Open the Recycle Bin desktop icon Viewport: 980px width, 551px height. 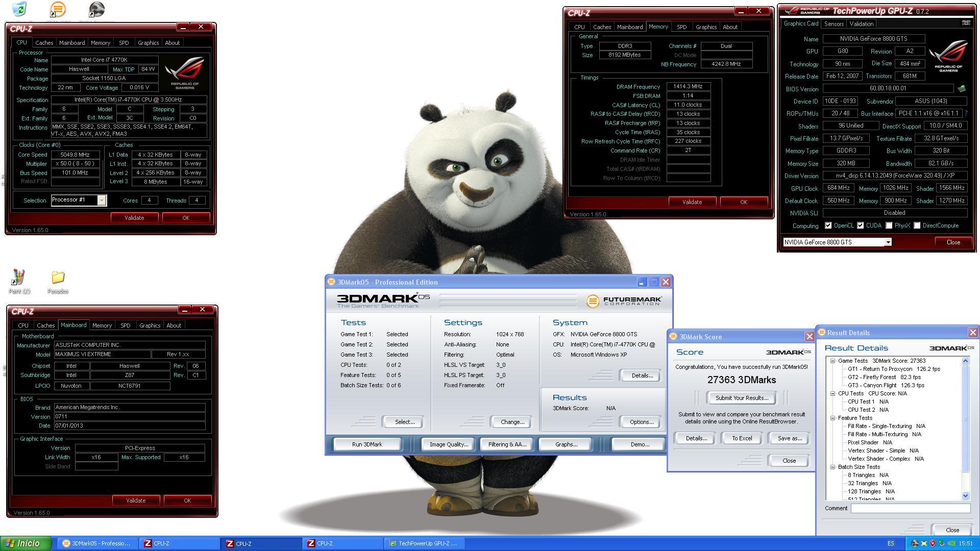click(x=19, y=9)
